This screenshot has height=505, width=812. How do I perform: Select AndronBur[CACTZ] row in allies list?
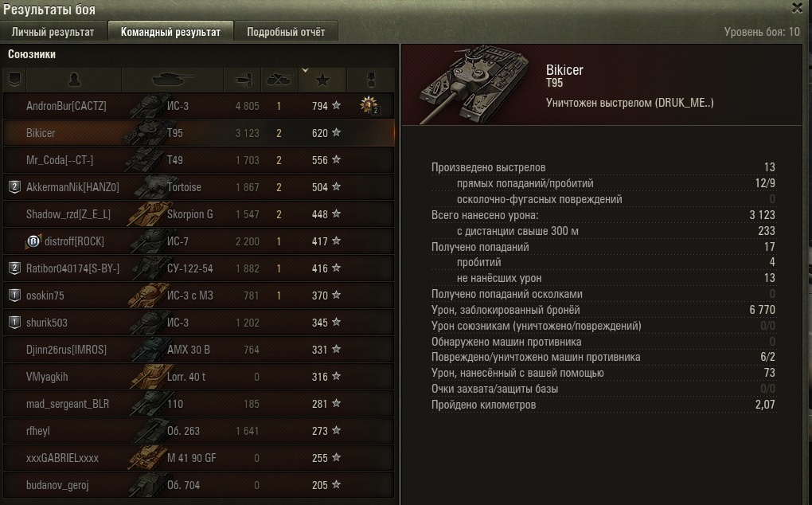point(199,106)
